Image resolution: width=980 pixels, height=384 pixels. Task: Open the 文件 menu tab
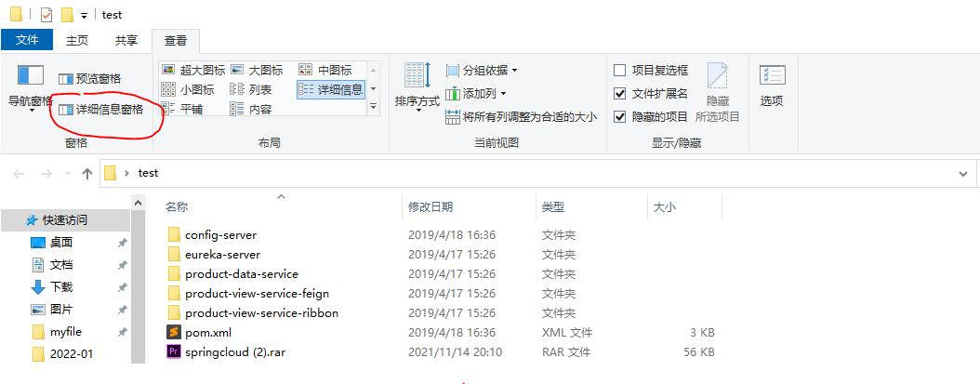[x=27, y=40]
